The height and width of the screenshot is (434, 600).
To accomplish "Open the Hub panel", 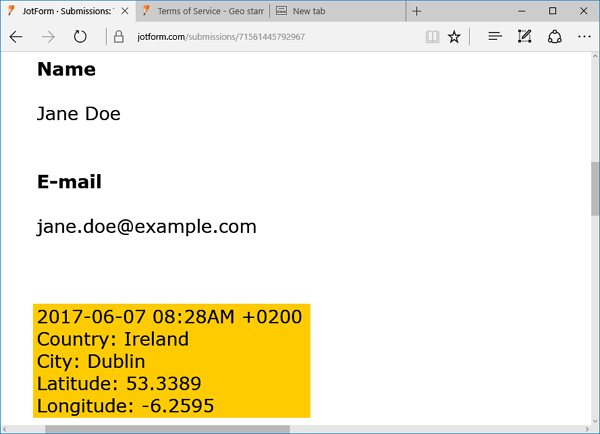I will pyautogui.click(x=494, y=37).
